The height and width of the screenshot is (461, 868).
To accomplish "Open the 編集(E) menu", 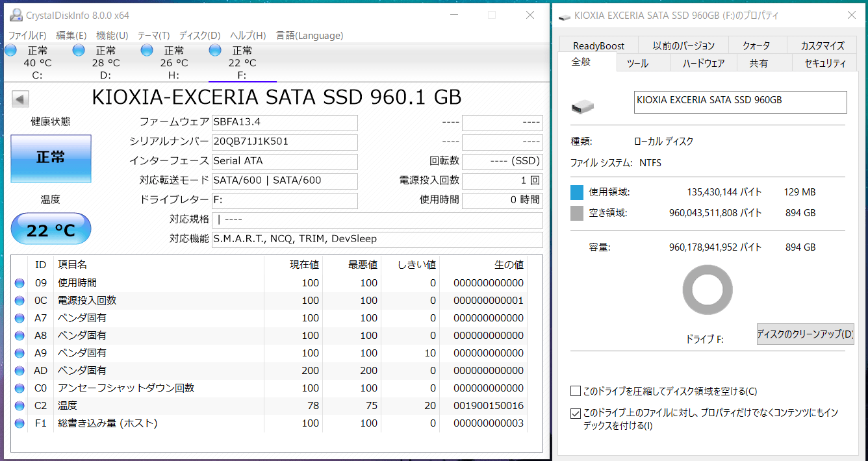I will [x=71, y=36].
